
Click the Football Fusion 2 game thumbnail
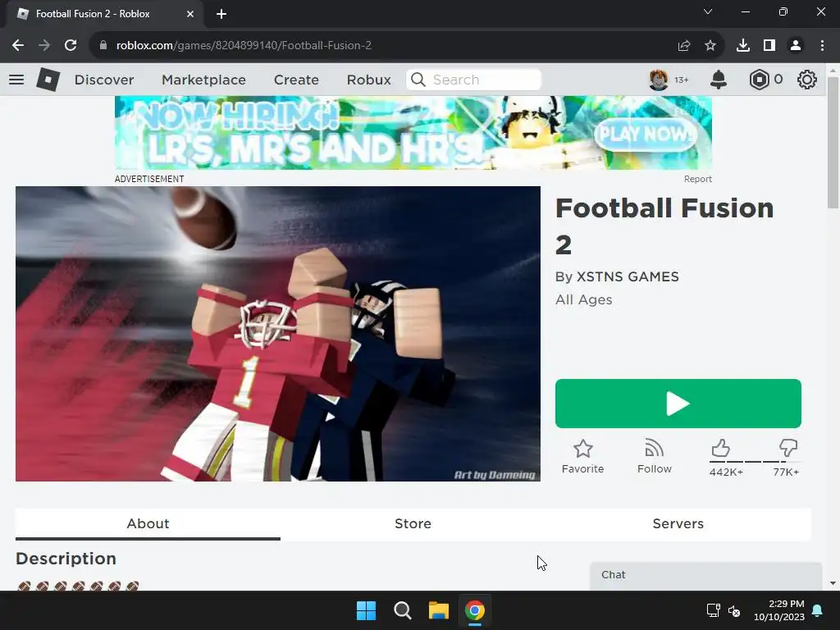point(277,334)
